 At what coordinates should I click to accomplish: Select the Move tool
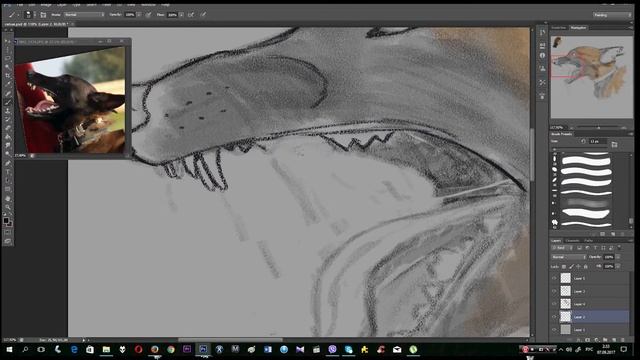coord(8,41)
